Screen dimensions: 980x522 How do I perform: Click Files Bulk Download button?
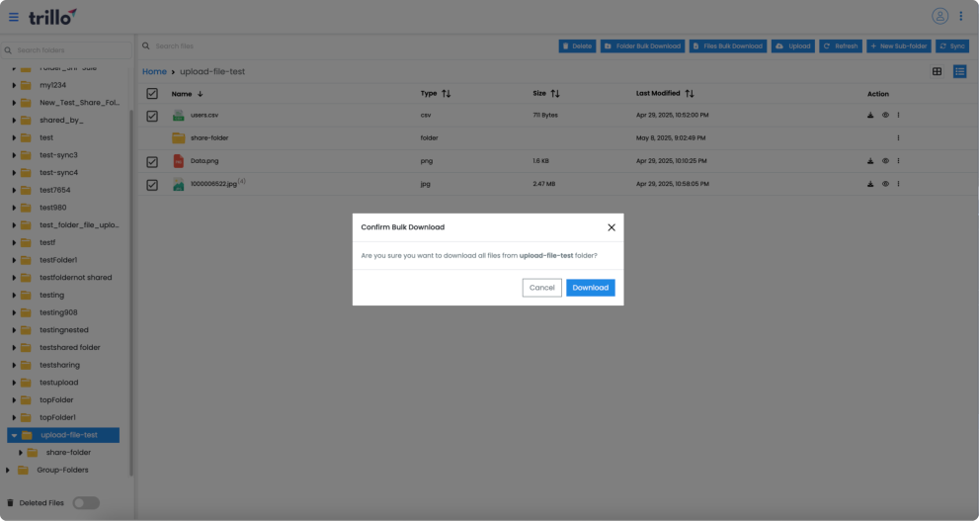[x=728, y=46]
